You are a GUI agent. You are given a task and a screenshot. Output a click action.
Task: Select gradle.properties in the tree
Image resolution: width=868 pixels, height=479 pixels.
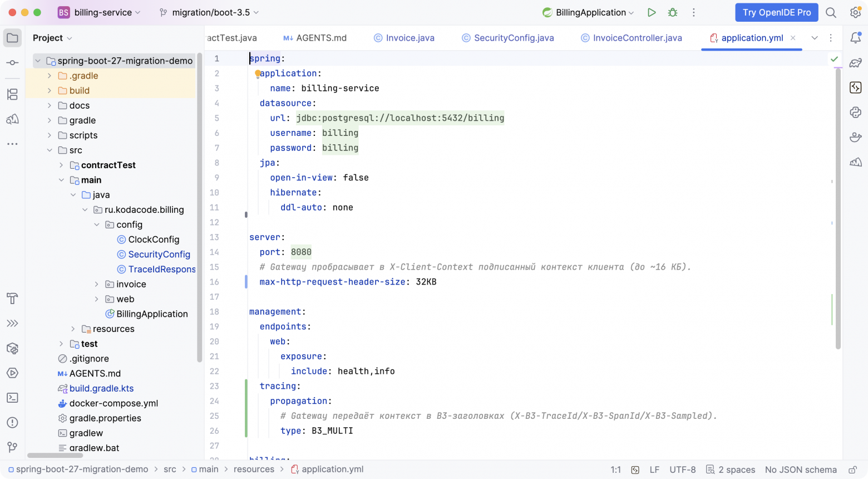point(100,418)
